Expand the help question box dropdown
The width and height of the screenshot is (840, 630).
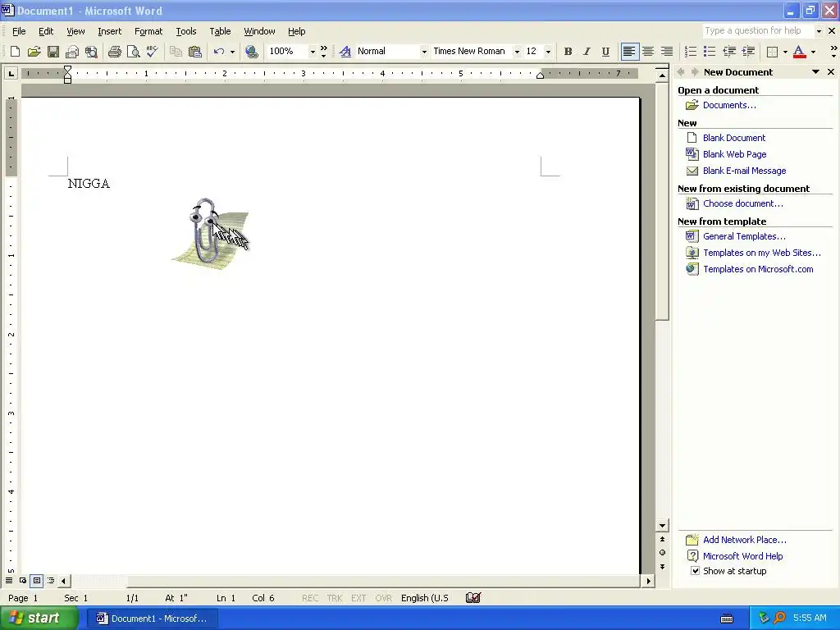pos(819,31)
